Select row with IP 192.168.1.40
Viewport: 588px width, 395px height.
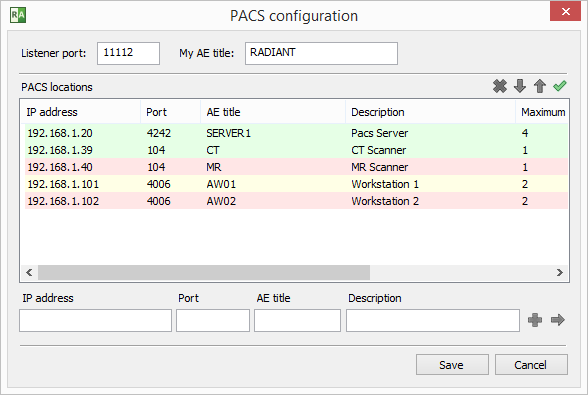coord(296,167)
